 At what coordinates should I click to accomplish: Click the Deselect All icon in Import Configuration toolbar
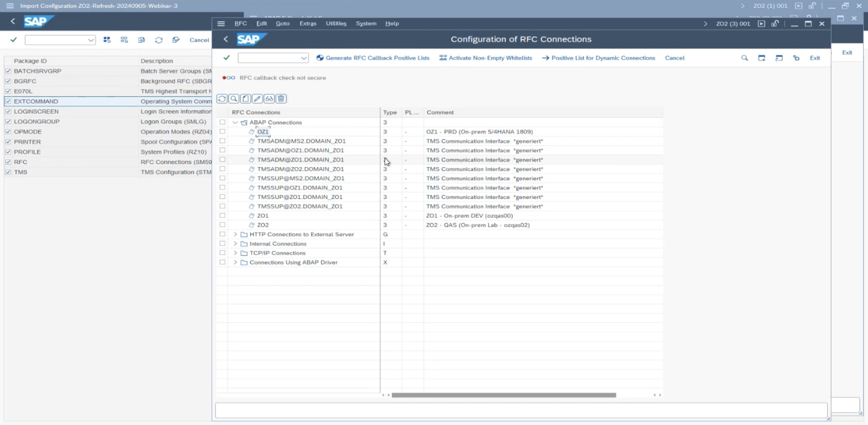(124, 40)
